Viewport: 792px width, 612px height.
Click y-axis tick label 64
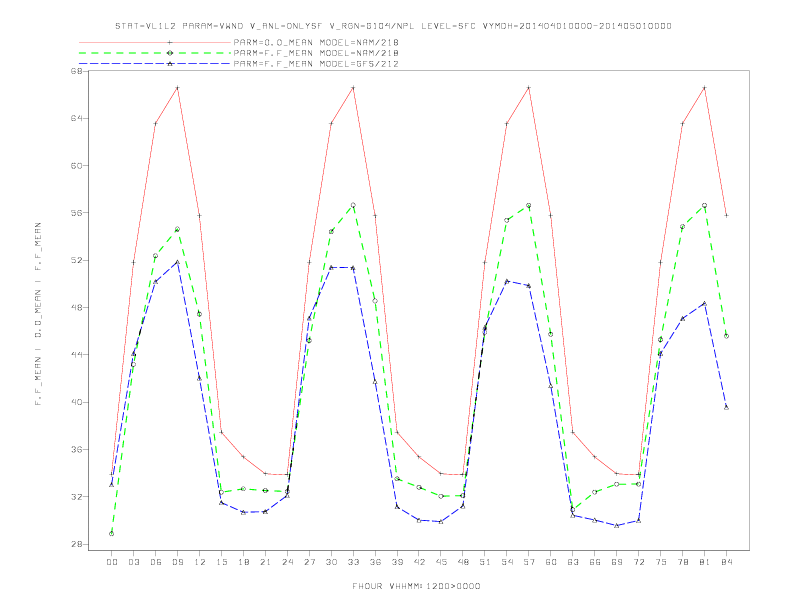point(76,118)
